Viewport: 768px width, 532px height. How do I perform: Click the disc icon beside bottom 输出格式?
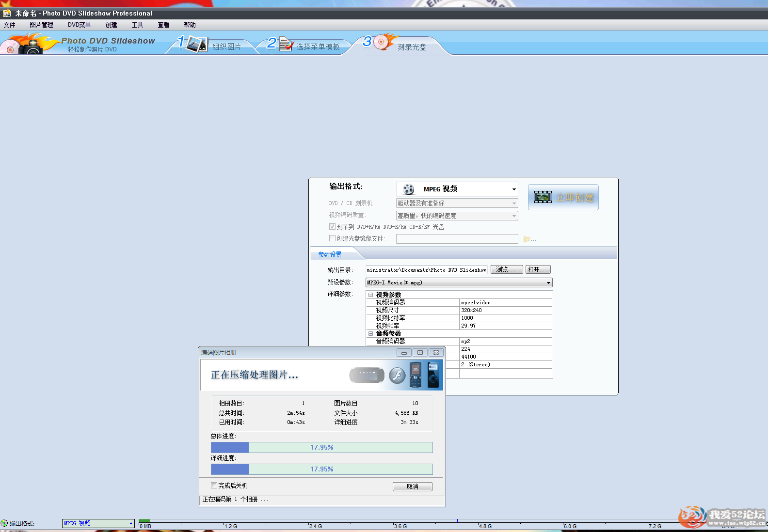[4, 523]
